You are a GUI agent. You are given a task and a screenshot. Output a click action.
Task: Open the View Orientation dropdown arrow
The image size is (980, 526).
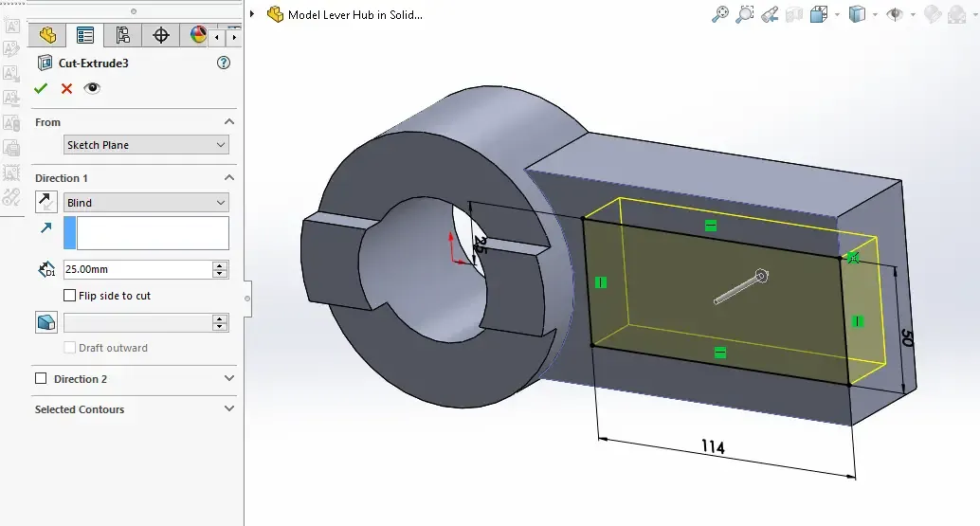(837, 14)
